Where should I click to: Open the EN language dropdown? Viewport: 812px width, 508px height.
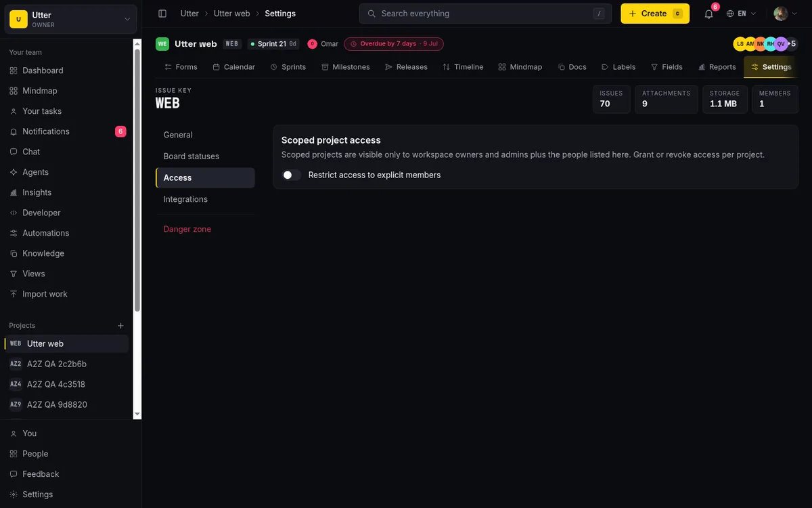pos(742,14)
